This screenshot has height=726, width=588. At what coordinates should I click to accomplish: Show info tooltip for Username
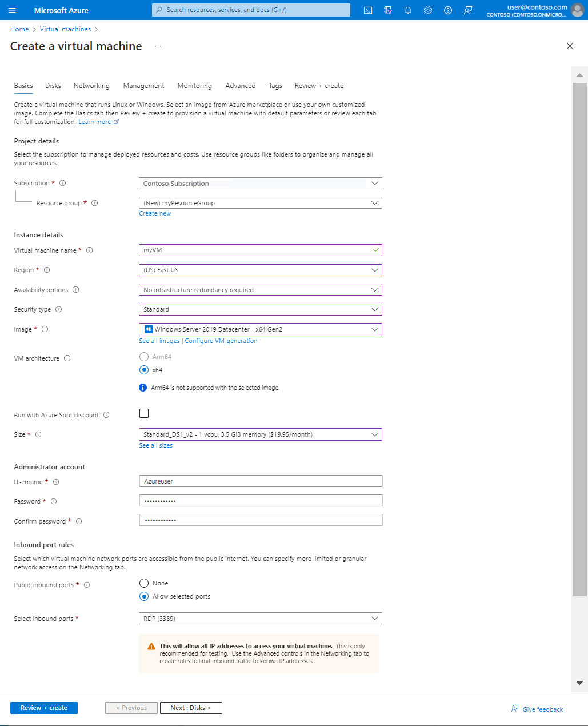(x=56, y=482)
